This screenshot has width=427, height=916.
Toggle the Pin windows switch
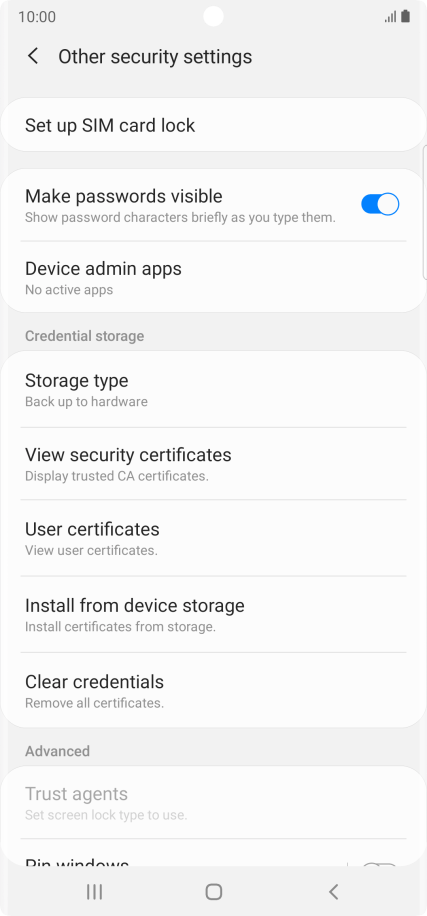(x=380, y=864)
